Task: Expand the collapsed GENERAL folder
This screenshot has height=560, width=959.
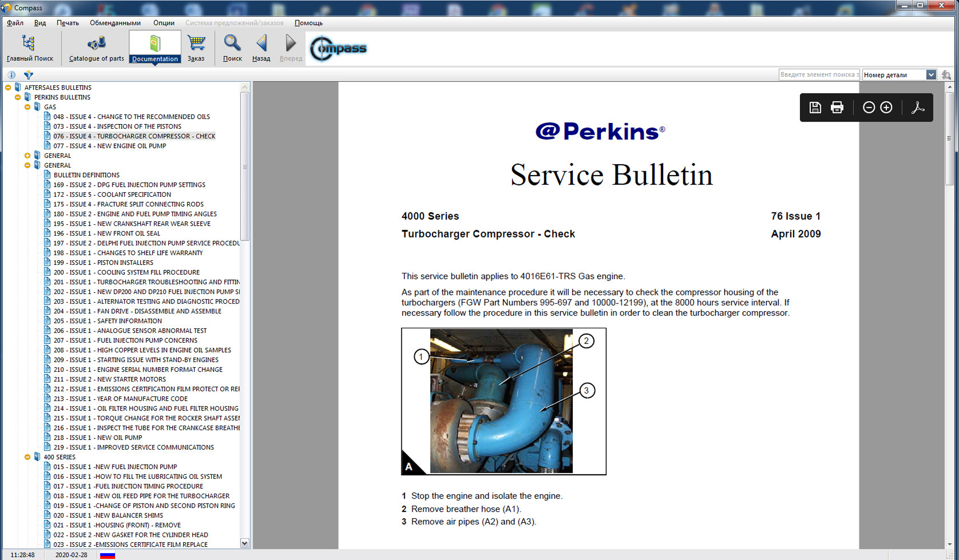Action: coord(28,156)
